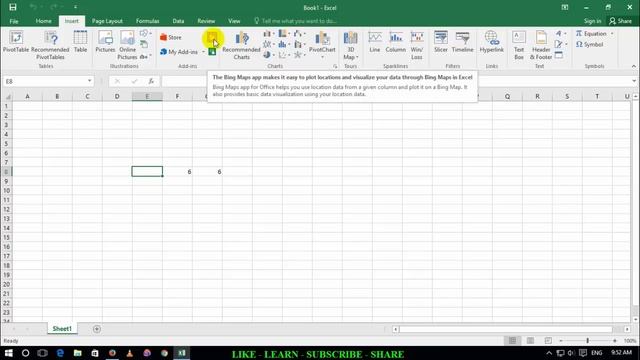Click the Share button
The height and width of the screenshot is (360, 640).
click(x=620, y=21)
